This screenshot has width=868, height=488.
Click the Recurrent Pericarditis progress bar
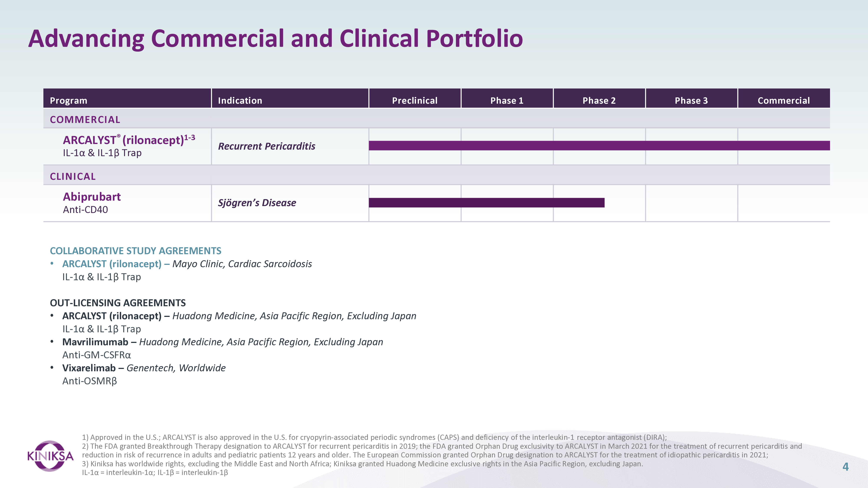(x=599, y=146)
